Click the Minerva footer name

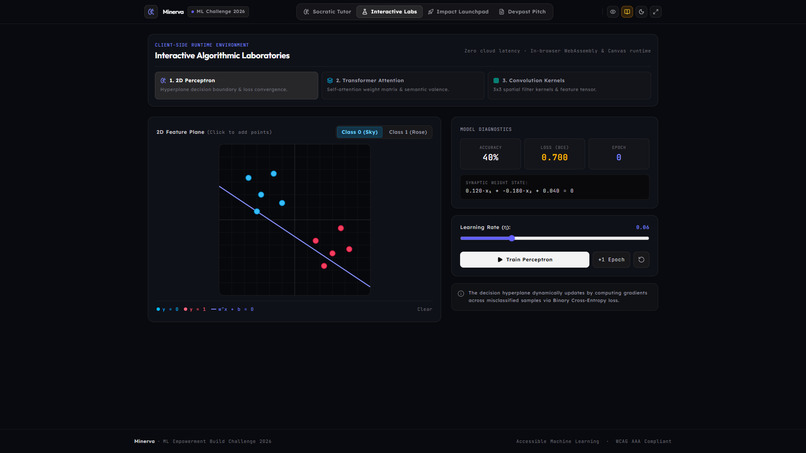click(144, 441)
